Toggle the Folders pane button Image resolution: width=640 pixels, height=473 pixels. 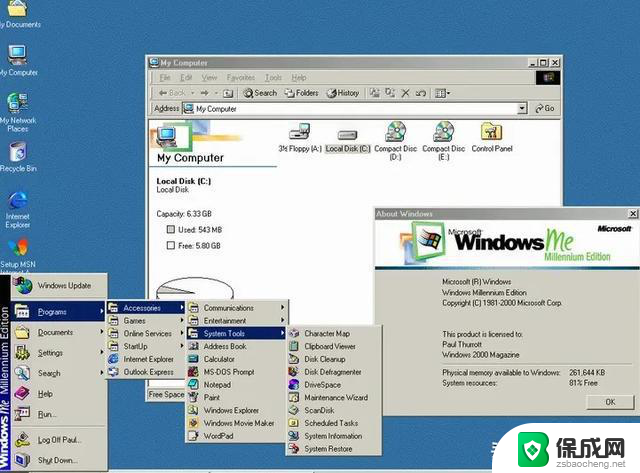[302, 93]
